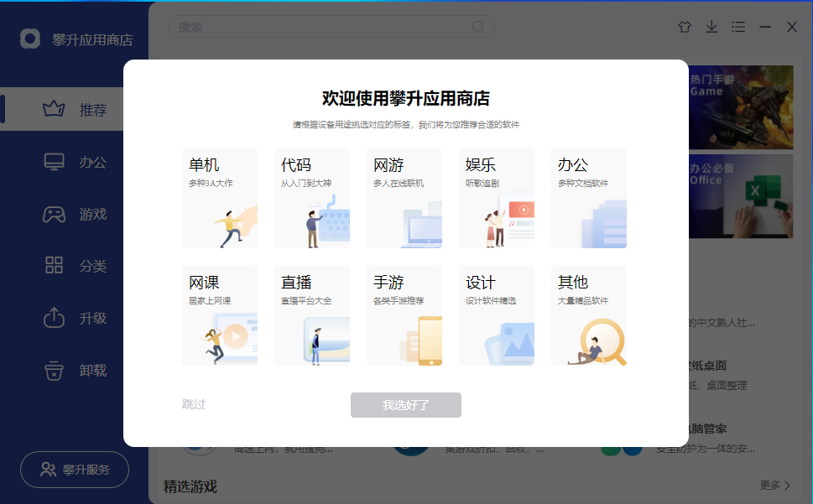The width and height of the screenshot is (813, 504).
Task: Click the 攀升服务 service button
Action: pyautogui.click(x=74, y=470)
